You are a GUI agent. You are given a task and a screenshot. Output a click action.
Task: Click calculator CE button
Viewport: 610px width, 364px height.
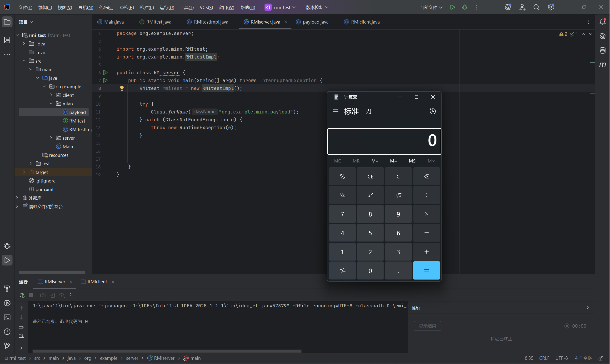[370, 176]
